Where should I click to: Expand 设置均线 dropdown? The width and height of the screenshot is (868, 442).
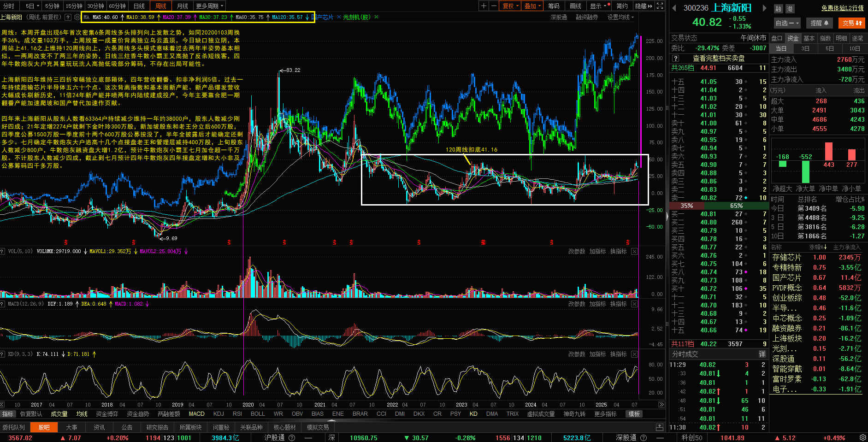(620, 17)
